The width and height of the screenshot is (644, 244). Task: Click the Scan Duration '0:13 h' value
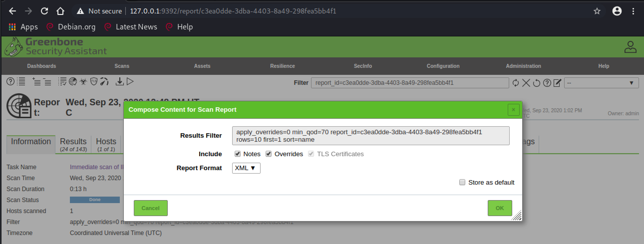78,189
